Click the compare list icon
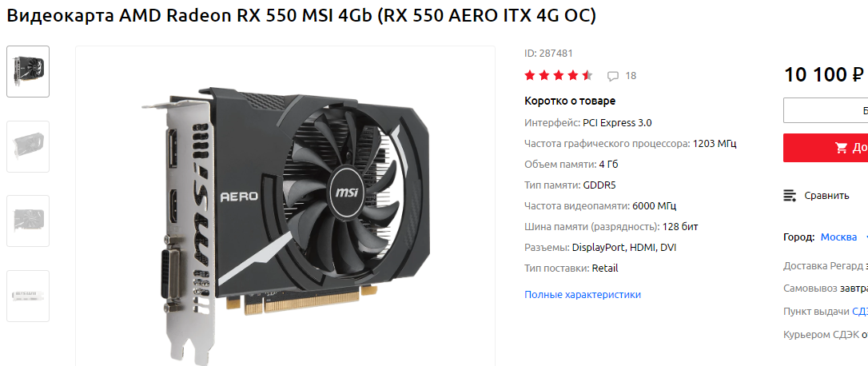868x366 pixels. 790,196
